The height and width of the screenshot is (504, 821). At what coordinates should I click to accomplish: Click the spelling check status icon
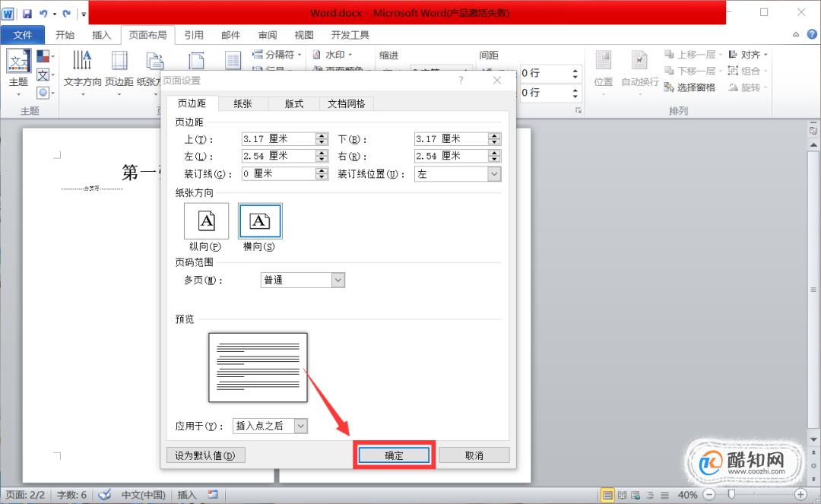pyautogui.click(x=105, y=495)
